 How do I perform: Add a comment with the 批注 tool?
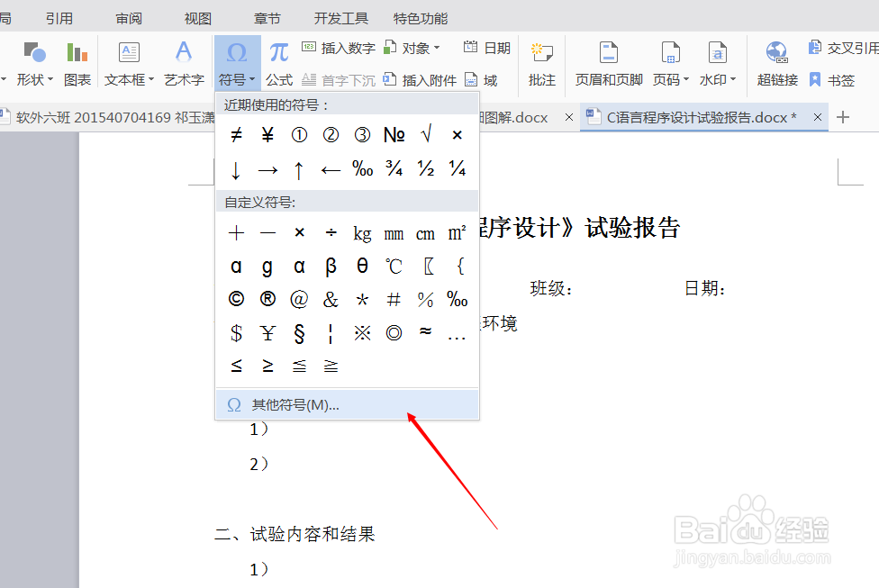click(541, 64)
